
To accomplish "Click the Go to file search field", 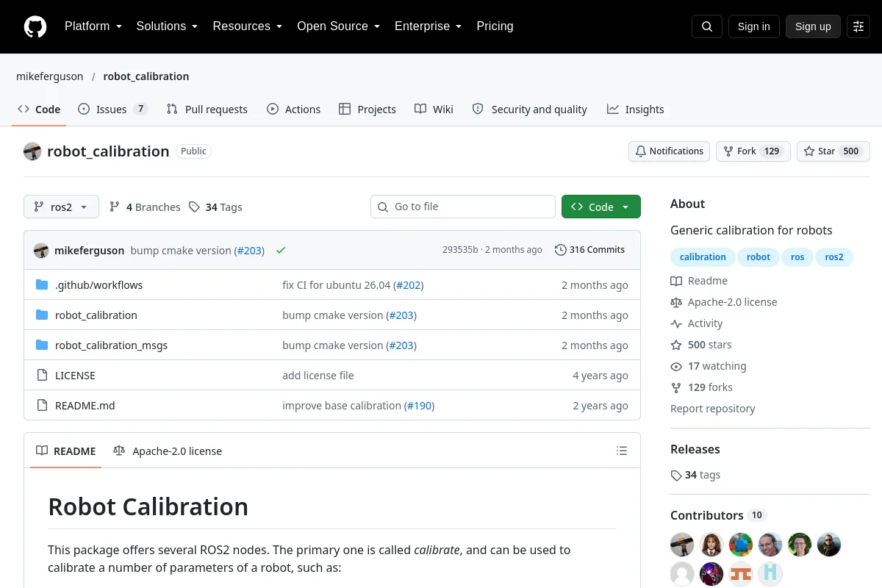I will coord(463,207).
